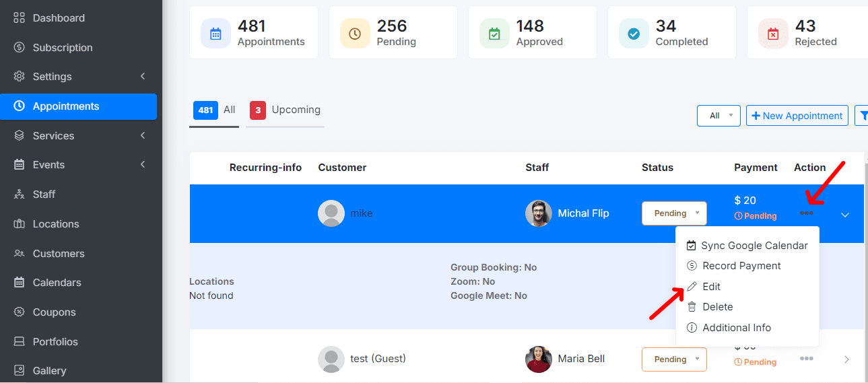Expand the test (Guest) appointment row
The image size is (868, 383).
[x=846, y=359]
